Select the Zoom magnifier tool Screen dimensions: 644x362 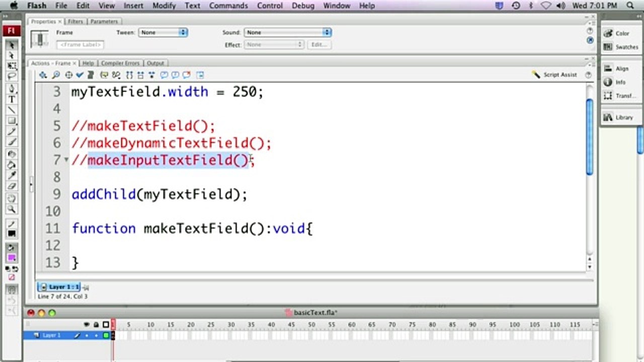[12, 209]
